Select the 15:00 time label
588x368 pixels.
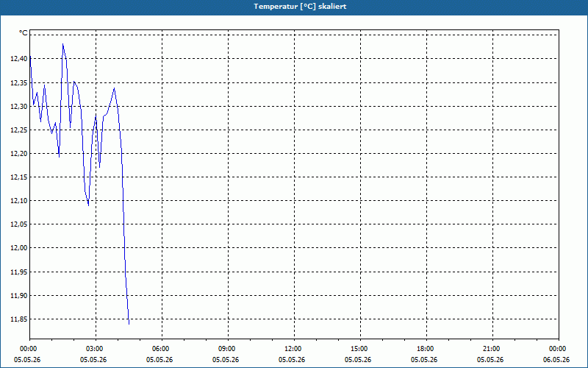click(358, 349)
